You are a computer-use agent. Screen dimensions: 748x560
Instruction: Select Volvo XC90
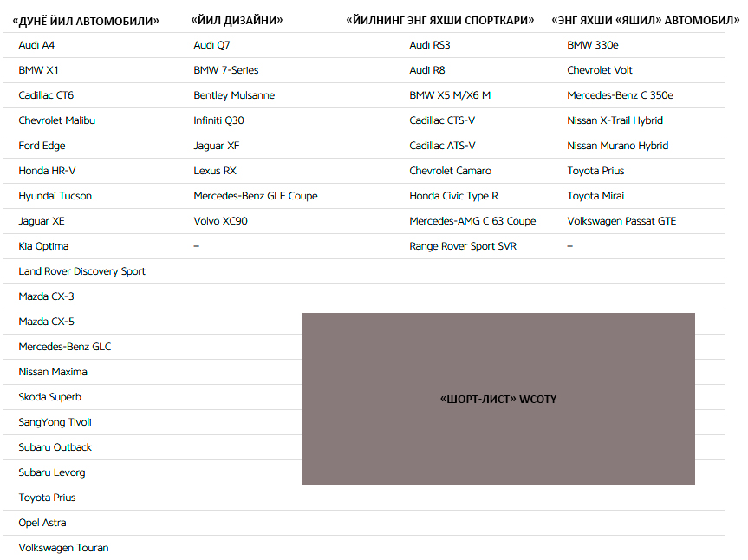pos(221,221)
